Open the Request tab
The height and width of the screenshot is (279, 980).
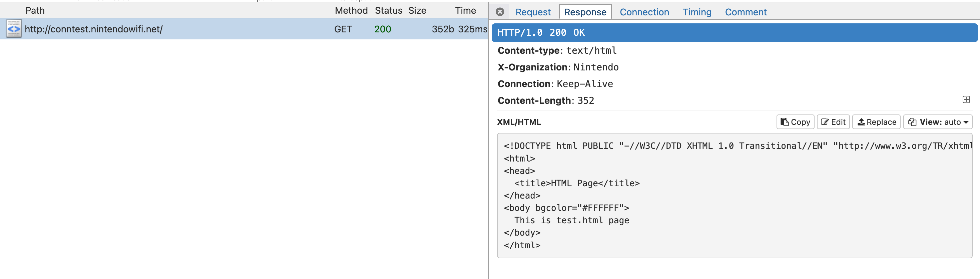533,12
